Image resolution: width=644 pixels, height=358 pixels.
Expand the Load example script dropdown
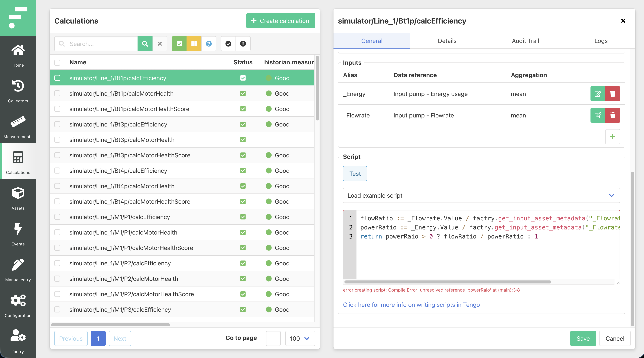(481, 195)
